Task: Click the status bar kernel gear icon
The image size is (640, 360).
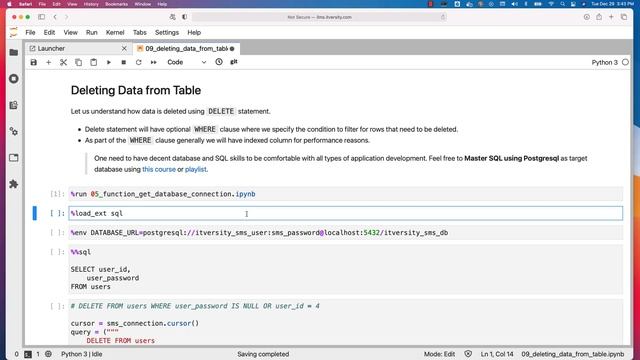Action: pyautogui.click(x=49, y=354)
